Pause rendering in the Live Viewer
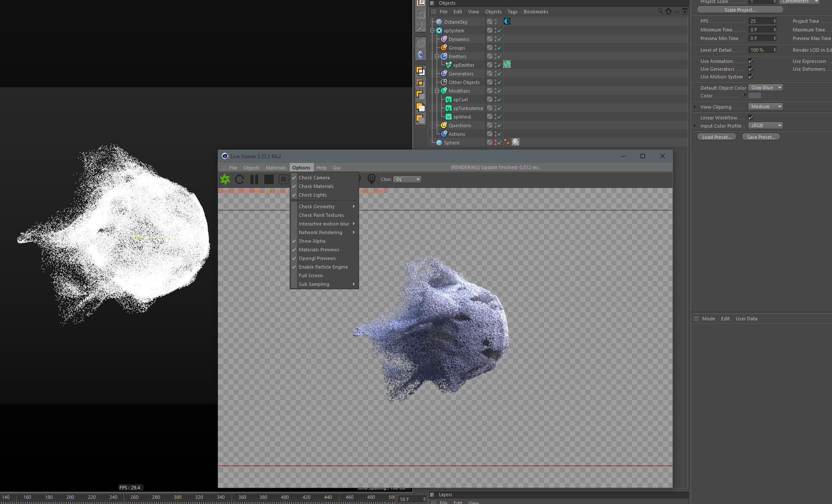This screenshot has height=504, width=832. click(254, 179)
